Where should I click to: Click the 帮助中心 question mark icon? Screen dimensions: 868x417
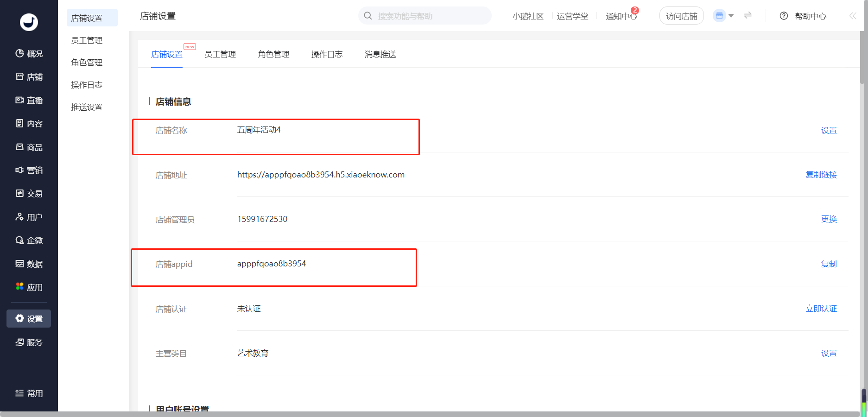784,16
